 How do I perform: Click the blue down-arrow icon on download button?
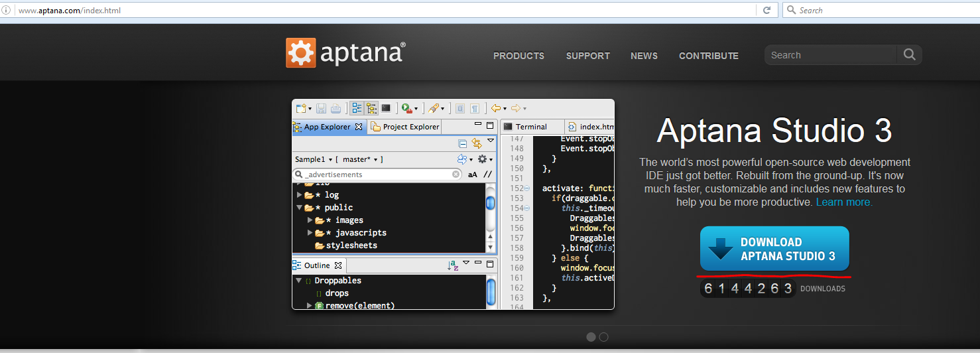721,249
